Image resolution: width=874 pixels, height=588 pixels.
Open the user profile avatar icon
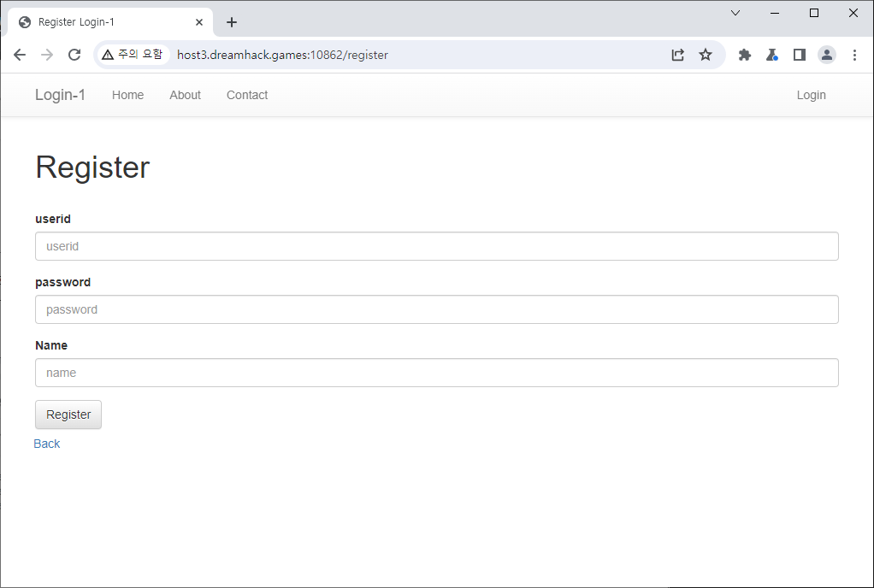[827, 55]
